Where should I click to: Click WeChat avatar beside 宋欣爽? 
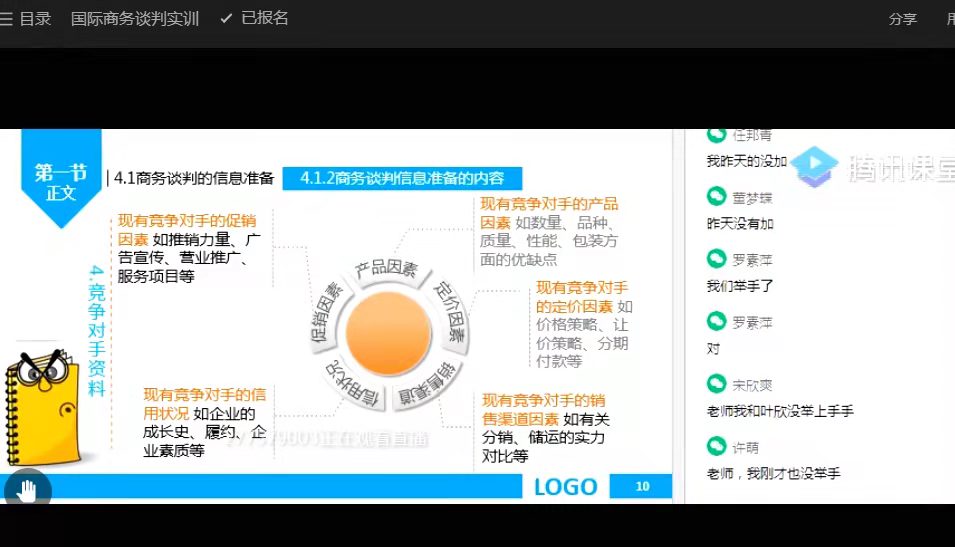[716, 384]
